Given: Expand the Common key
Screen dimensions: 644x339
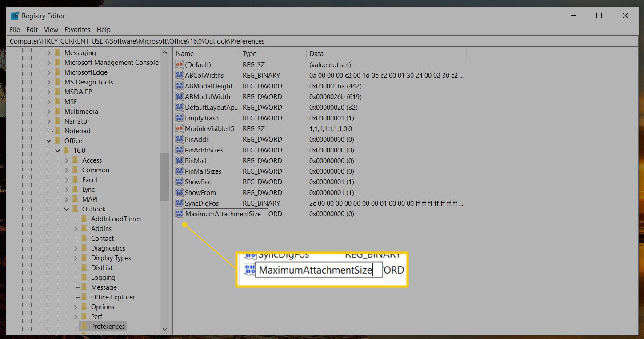Looking at the screenshot, I should click(x=67, y=170).
